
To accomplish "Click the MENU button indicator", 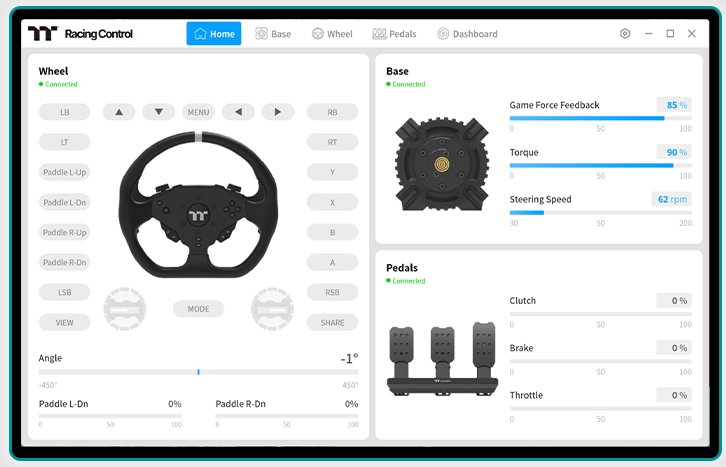I will (199, 112).
